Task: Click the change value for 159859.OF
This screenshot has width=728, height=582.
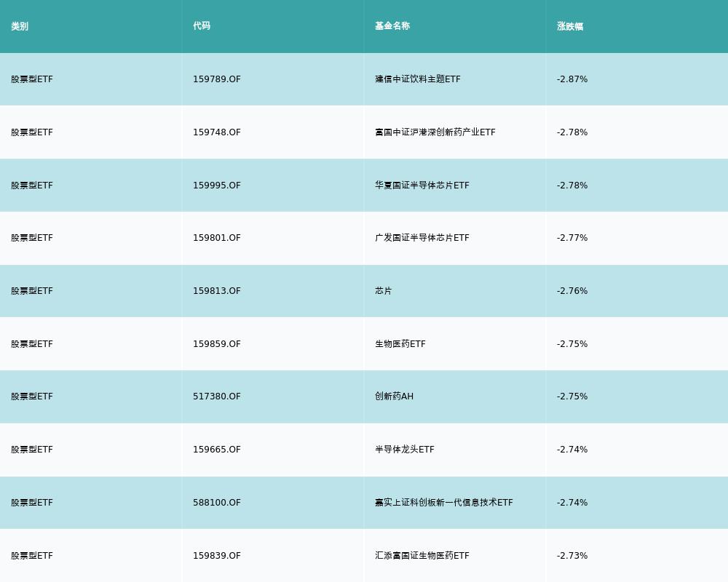Action: click(572, 344)
